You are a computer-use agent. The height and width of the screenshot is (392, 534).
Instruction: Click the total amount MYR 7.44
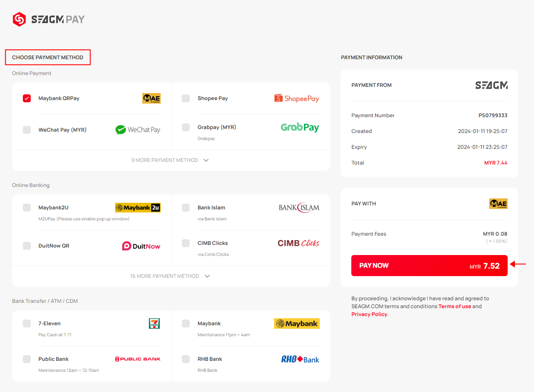pyautogui.click(x=496, y=163)
